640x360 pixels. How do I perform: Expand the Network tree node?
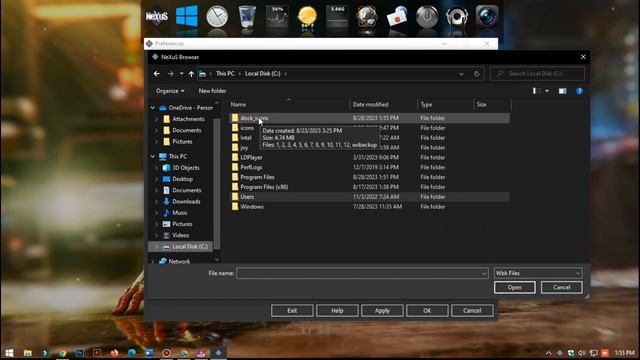point(153,261)
